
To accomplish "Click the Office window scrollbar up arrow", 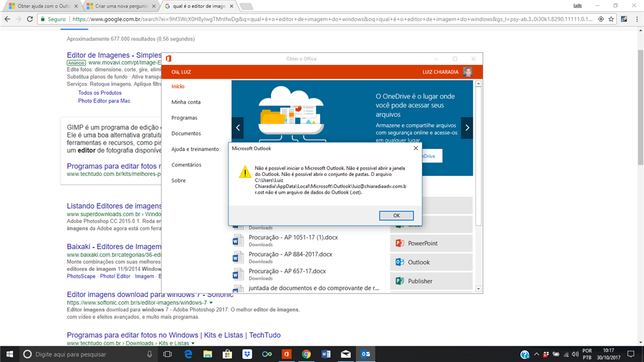I will tap(478, 84).
